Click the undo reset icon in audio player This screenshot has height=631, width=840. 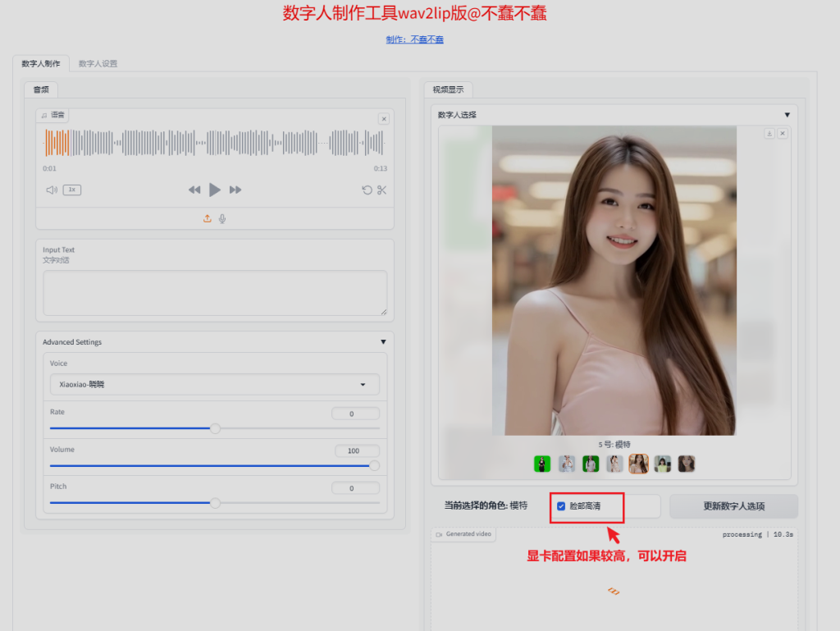[x=367, y=190]
